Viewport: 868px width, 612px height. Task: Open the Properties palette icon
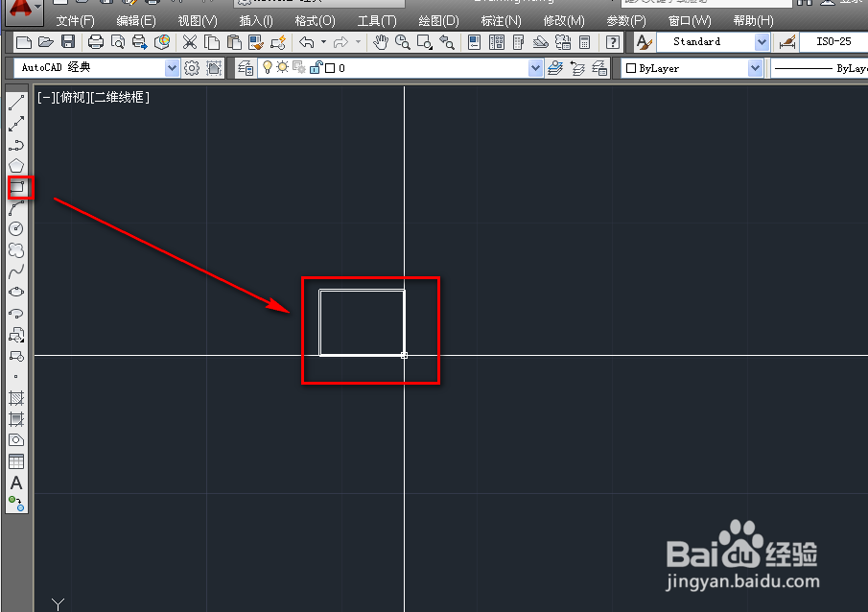click(475, 42)
